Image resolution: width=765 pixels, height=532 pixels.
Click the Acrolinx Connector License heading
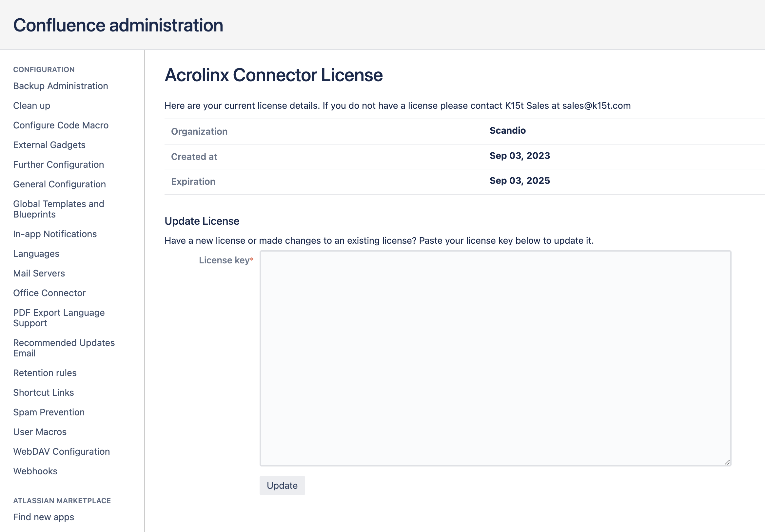274,75
